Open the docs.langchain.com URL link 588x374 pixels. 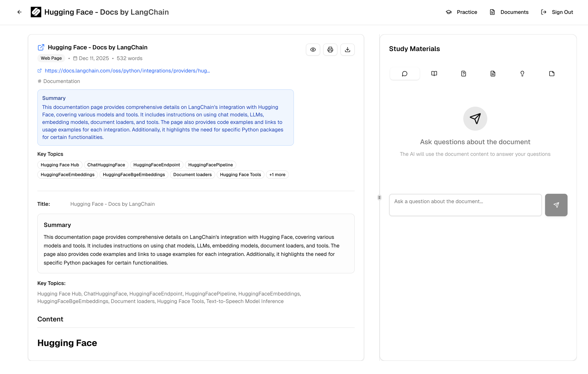point(127,71)
